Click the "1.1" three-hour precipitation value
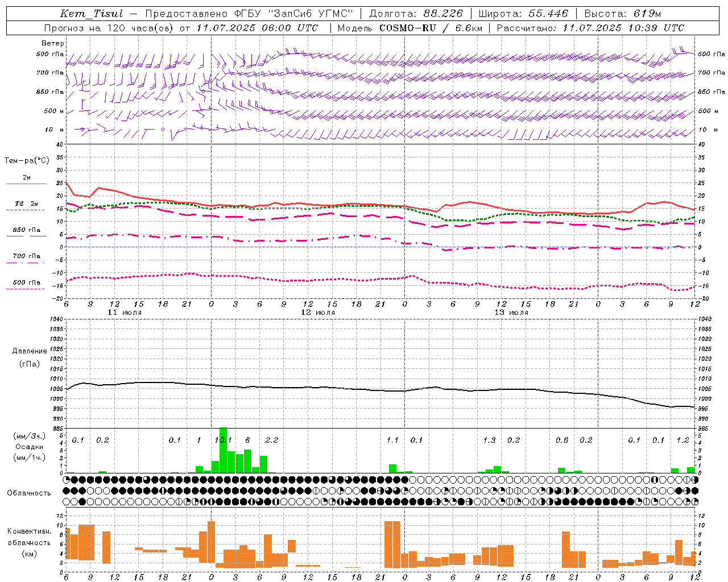728x582 pixels. pos(392,440)
